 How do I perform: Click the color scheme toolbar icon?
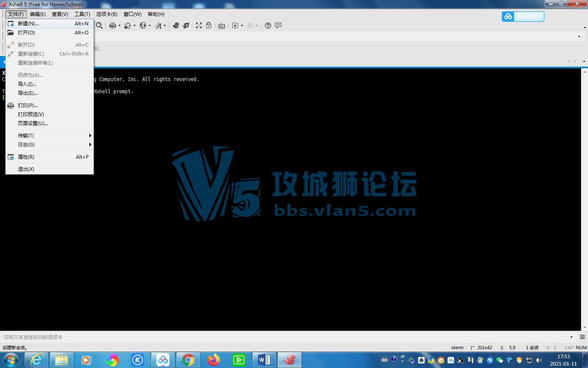(127, 25)
